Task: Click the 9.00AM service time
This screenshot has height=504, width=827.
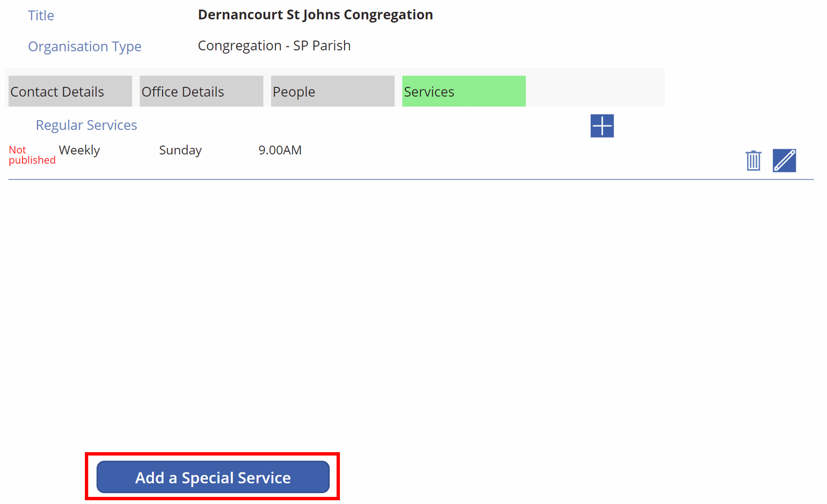Action: pos(280,150)
